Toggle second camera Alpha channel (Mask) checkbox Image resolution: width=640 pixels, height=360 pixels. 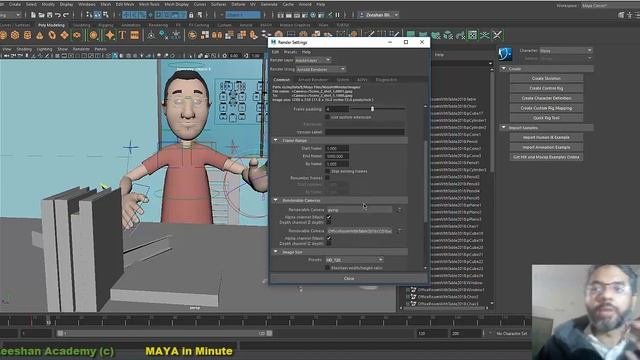point(329,238)
